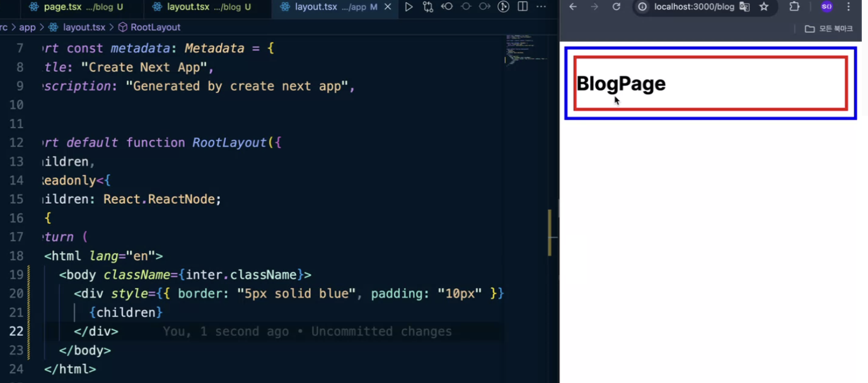Image resolution: width=868 pixels, height=383 pixels.
Task: Open the 모든 북마크 bookmarks folder
Action: (828, 29)
